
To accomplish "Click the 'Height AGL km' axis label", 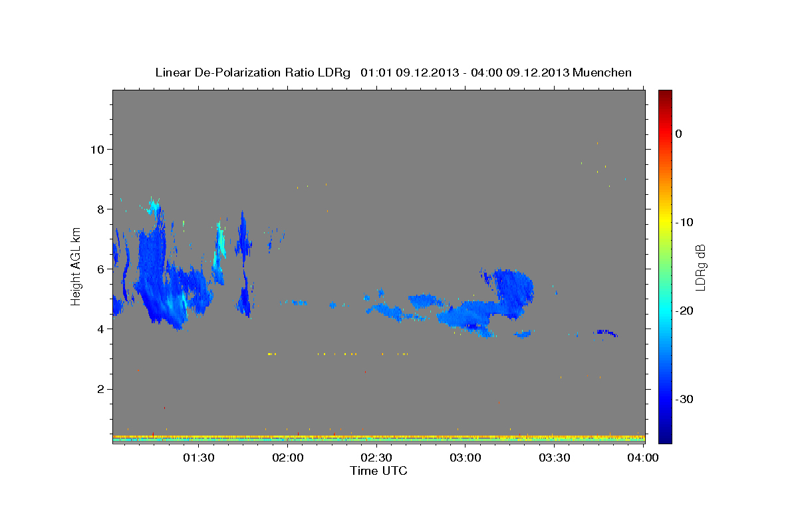I will [76, 266].
